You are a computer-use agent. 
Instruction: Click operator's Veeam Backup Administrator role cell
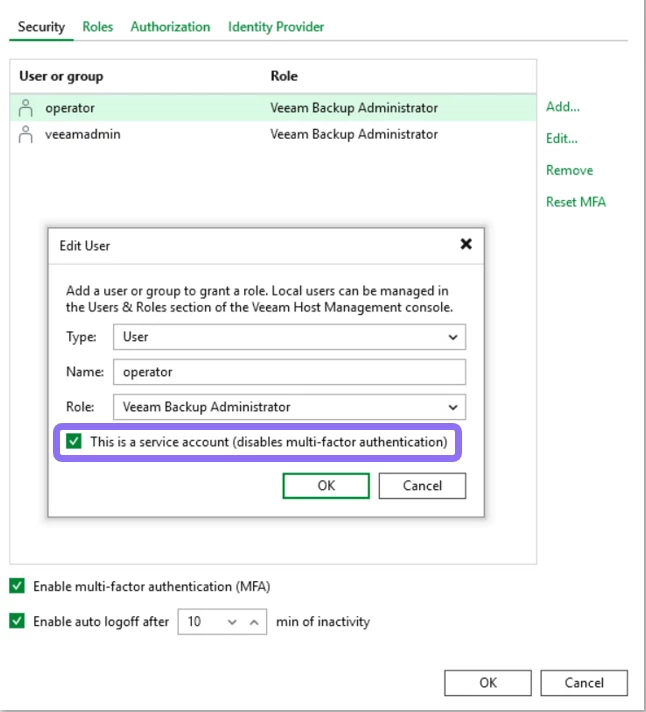coord(354,108)
